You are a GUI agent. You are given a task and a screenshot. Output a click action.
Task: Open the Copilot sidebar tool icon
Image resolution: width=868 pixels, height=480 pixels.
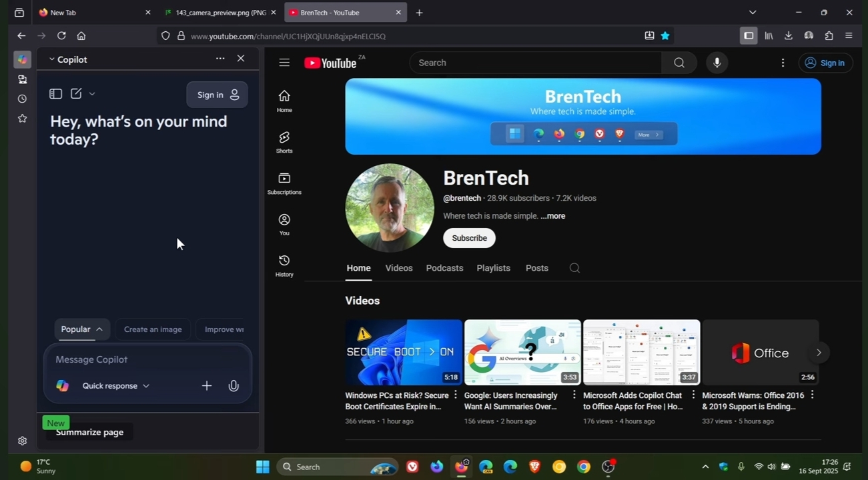click(22, 59)
